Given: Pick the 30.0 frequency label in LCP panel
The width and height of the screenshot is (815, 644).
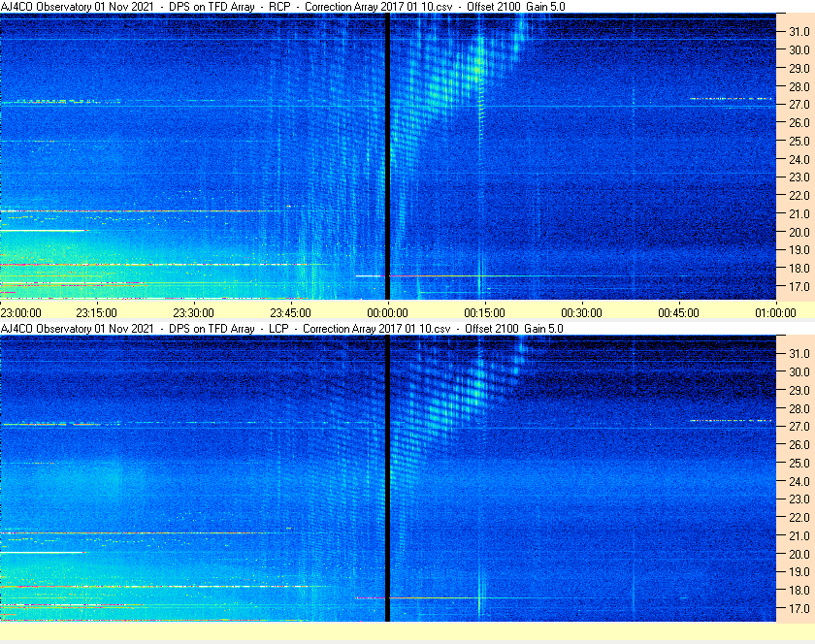Looking at the screenshot, I should 799,371.
